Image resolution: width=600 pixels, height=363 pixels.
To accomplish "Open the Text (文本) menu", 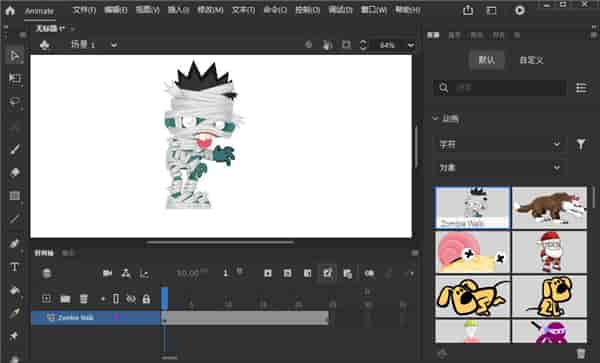I will click(x=243, y=10).
